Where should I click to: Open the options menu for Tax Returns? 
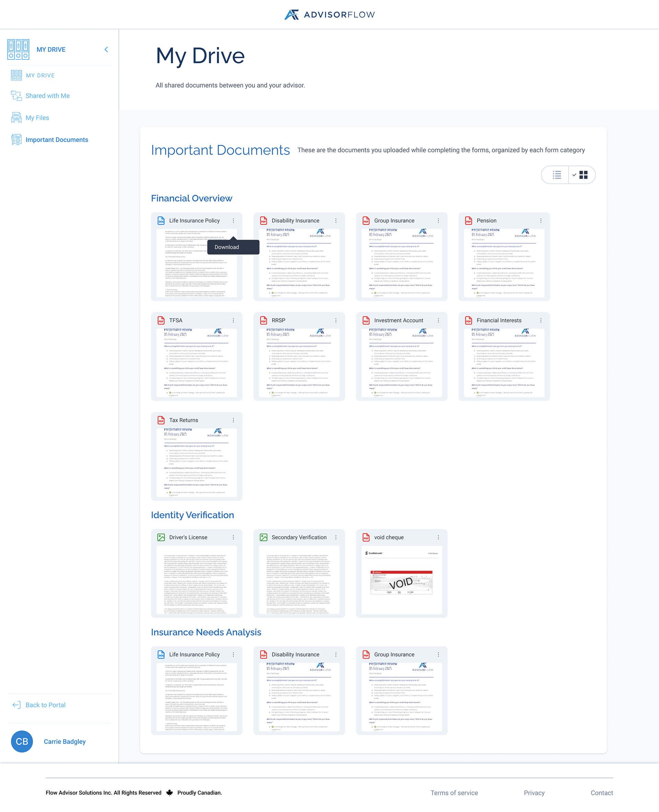pyautogui.click(x=233, y=420)
